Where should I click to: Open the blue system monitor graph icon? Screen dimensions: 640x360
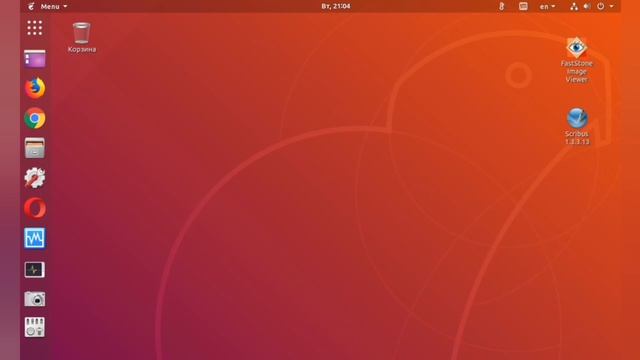coord(35,238)
